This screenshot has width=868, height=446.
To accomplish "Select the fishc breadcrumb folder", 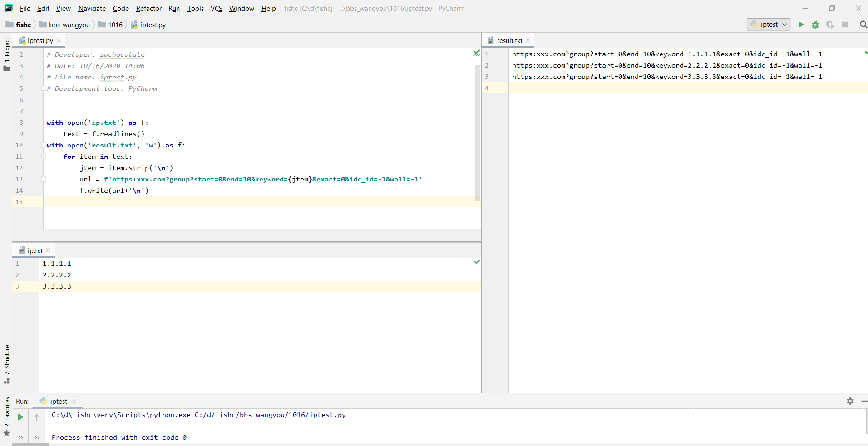I will pyautogui.click(x=19, y=25).
